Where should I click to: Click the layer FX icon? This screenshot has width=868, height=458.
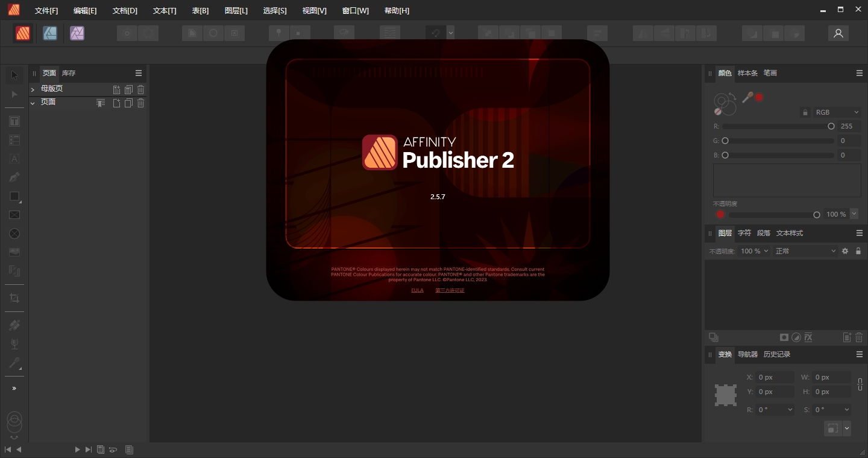(808, 337)
